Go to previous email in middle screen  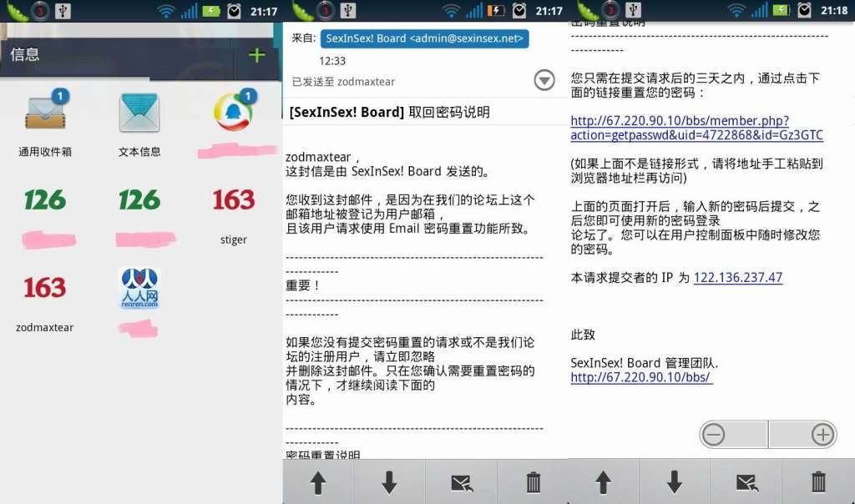point(318,483)
